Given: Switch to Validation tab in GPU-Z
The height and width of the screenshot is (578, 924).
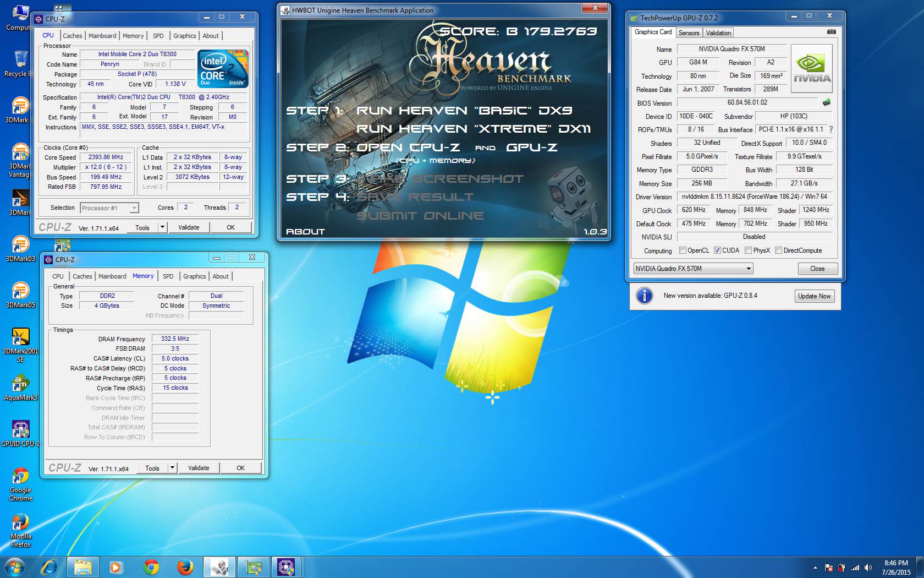Looking at the screenshot, I should pos(718,33).
